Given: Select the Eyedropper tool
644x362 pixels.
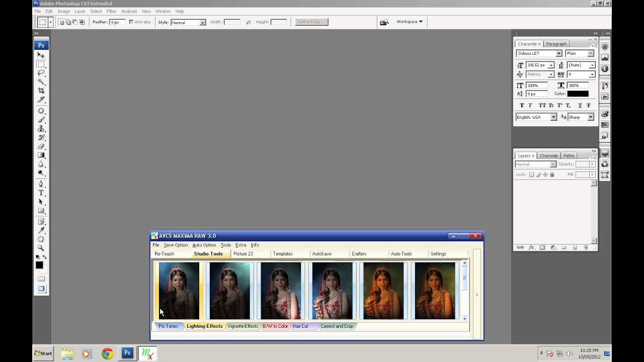Looking at the screenshot, I should (x=41, y=230).
